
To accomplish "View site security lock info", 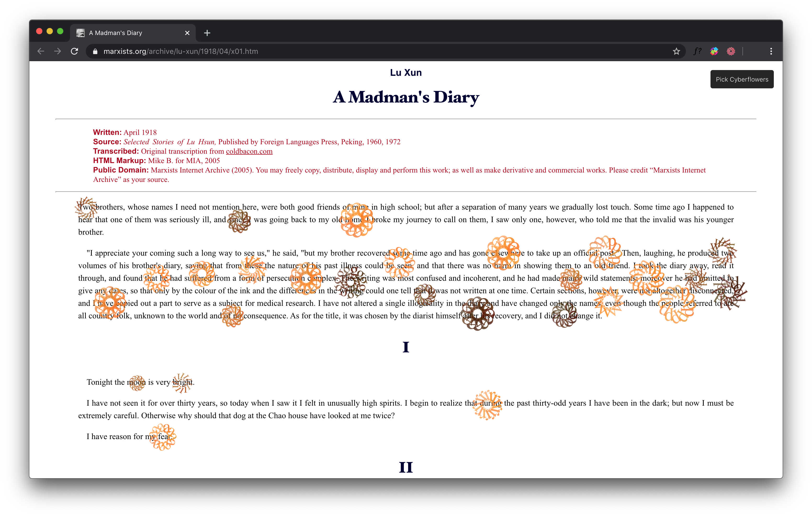I will 95,51.
